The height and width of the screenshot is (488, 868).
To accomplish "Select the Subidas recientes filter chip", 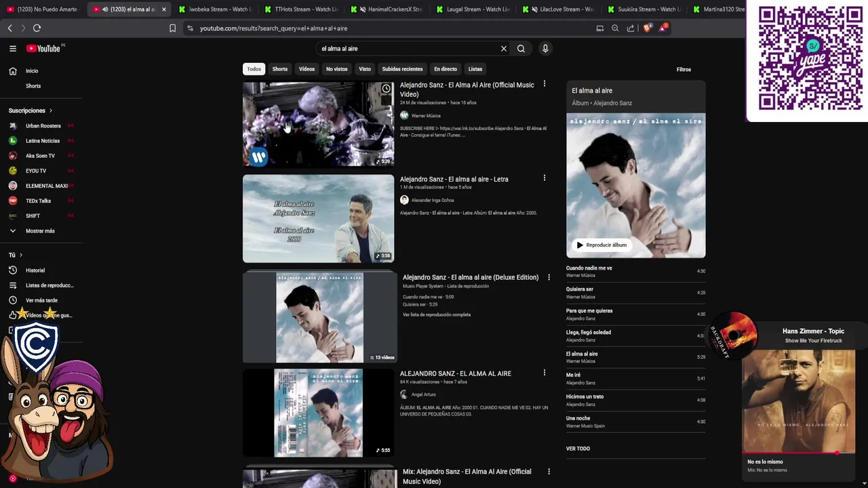I will point(402,69).
